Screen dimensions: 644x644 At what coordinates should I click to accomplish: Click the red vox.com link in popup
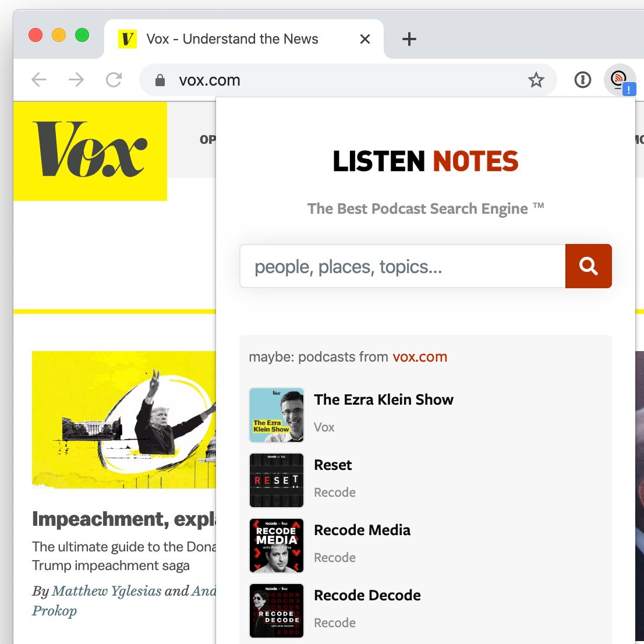point(420,357)
